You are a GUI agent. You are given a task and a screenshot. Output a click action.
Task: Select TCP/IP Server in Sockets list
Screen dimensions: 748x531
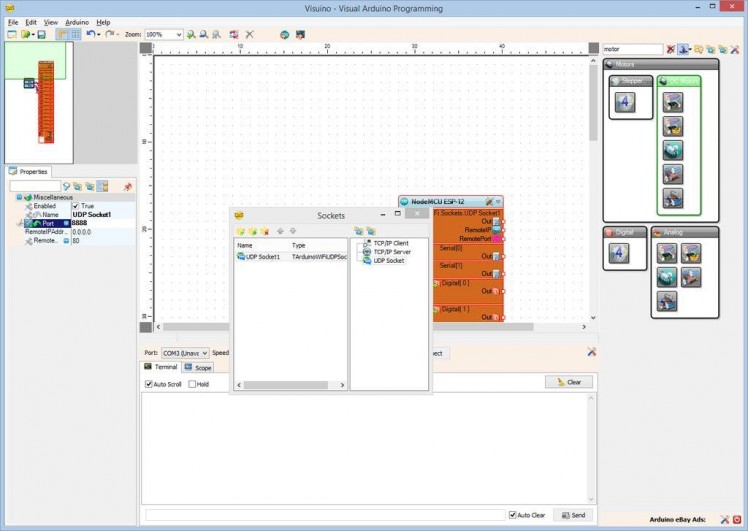tap(391, 252)
